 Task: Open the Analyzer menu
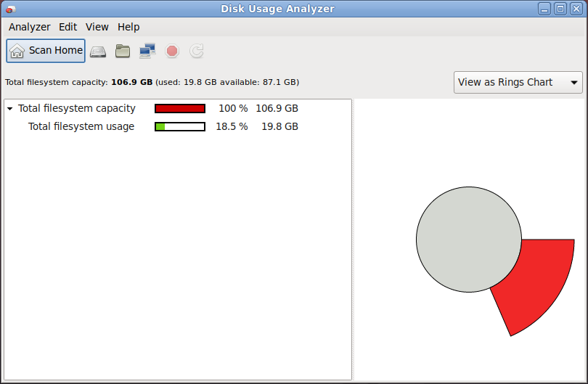click(x=29, y=27)
